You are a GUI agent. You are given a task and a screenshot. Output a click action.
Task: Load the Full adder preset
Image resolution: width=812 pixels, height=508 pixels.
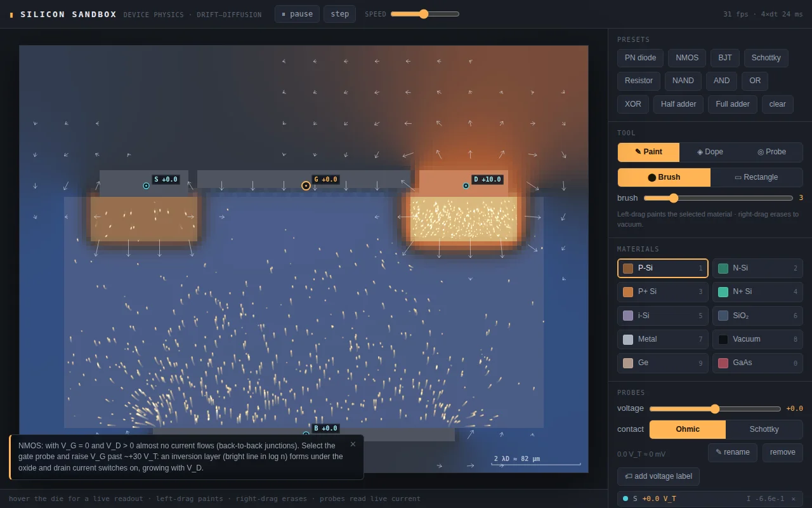tap(733, 104)
